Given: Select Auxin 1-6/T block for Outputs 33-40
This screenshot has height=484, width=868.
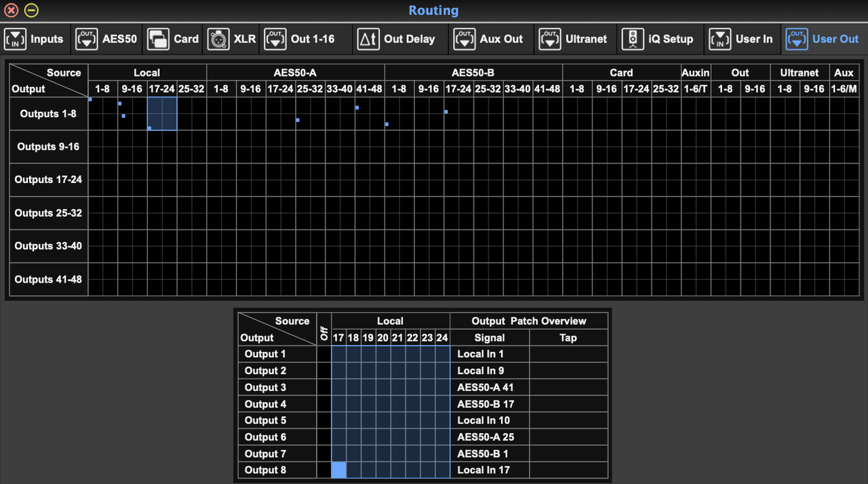Looking at the screenshot, I should pyautogui.click(x=696, y=246).
